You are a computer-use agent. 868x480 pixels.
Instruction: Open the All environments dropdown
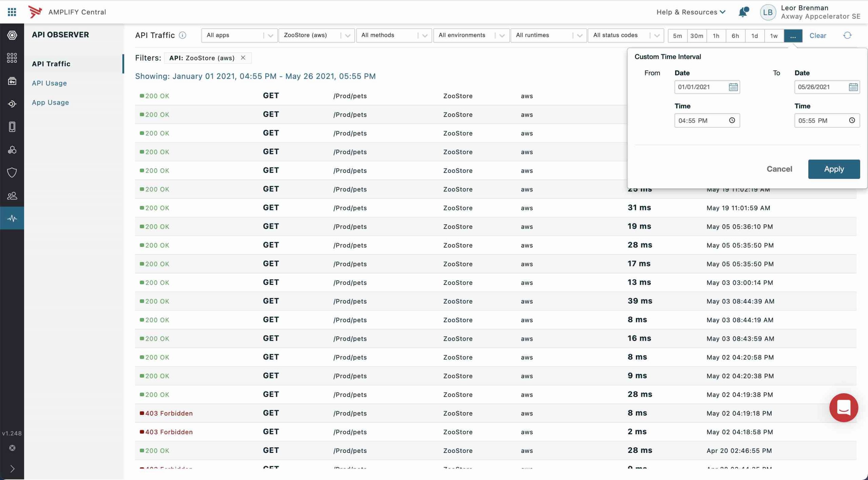(471, 35)
